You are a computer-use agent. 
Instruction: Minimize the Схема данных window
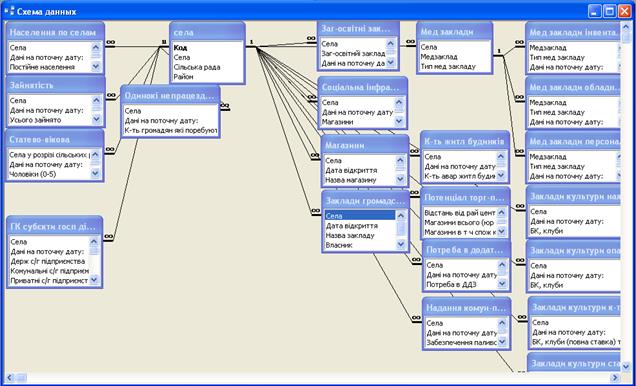click(x=595, y=11)
